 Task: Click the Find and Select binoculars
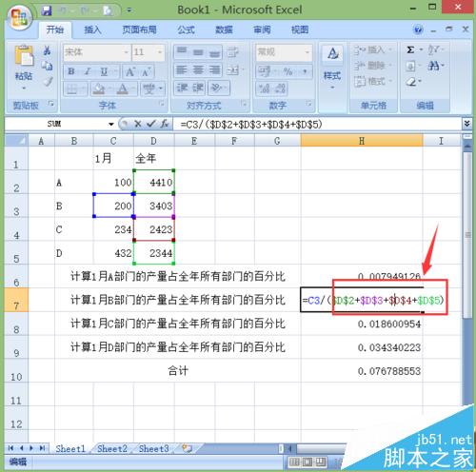433,66
